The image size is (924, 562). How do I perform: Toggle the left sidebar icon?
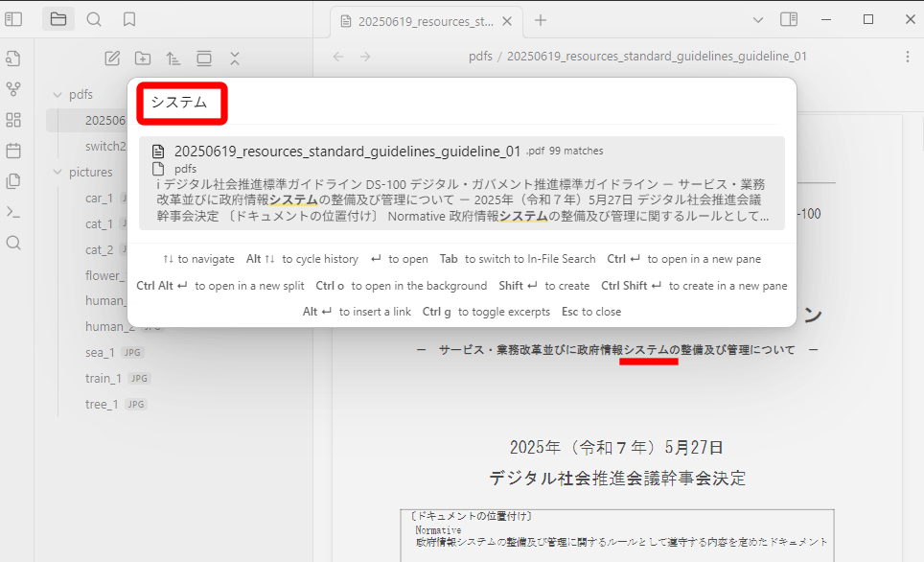(13, 19)
